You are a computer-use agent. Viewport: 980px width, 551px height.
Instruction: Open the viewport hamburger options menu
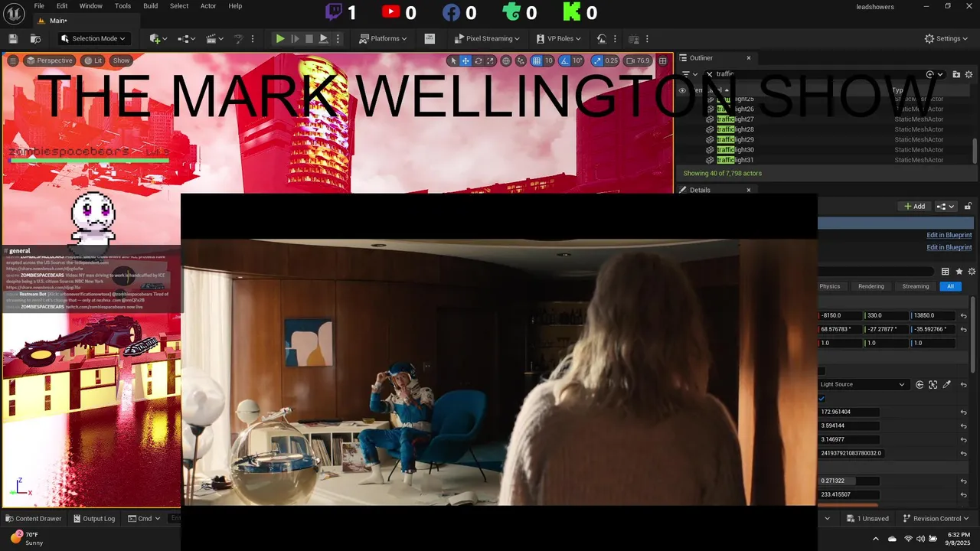click(x=12, y=60)
